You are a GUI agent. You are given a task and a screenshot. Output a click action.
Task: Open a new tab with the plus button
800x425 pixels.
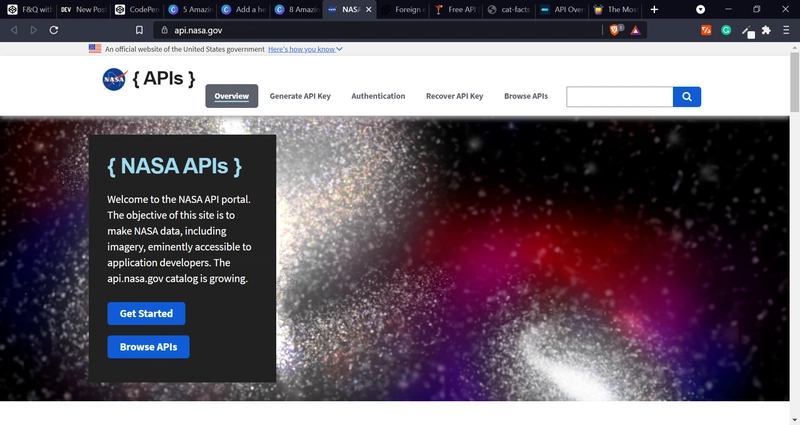(654, 9)
